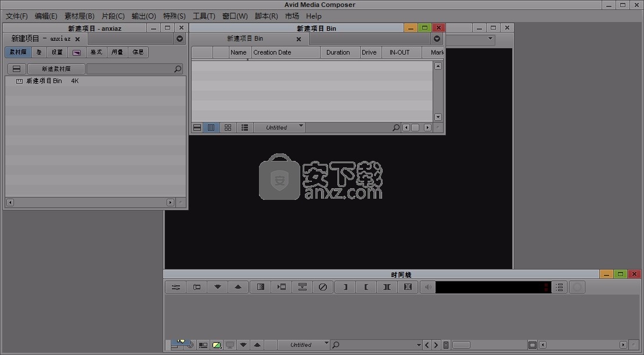Click the bin list-view icon in project panel
644x355 pixels.
(x=17, y=69)
